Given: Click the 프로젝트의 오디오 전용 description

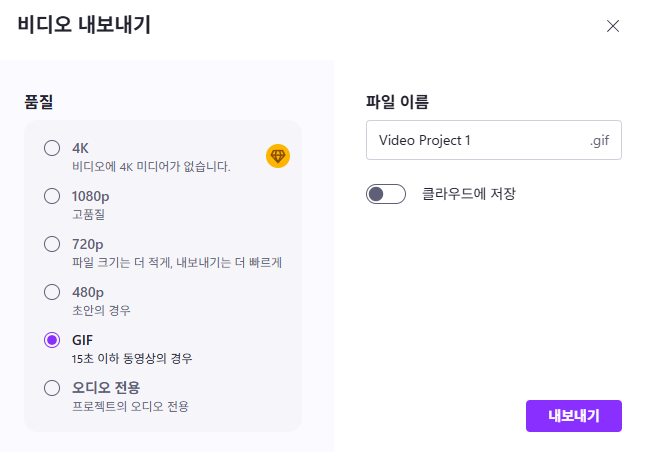Looking at the screenshot, I should pyautogui.click(x=130, y=406).
